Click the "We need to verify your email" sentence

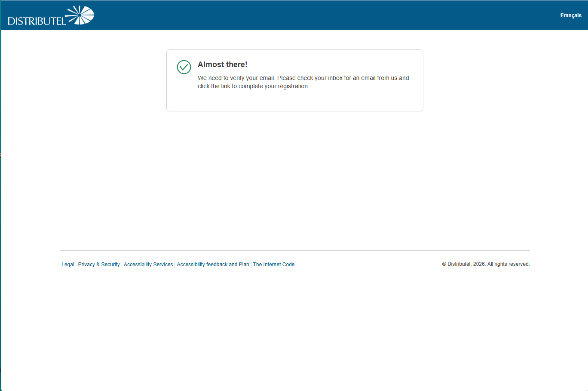pyautogui.click(x=236, y=78)
